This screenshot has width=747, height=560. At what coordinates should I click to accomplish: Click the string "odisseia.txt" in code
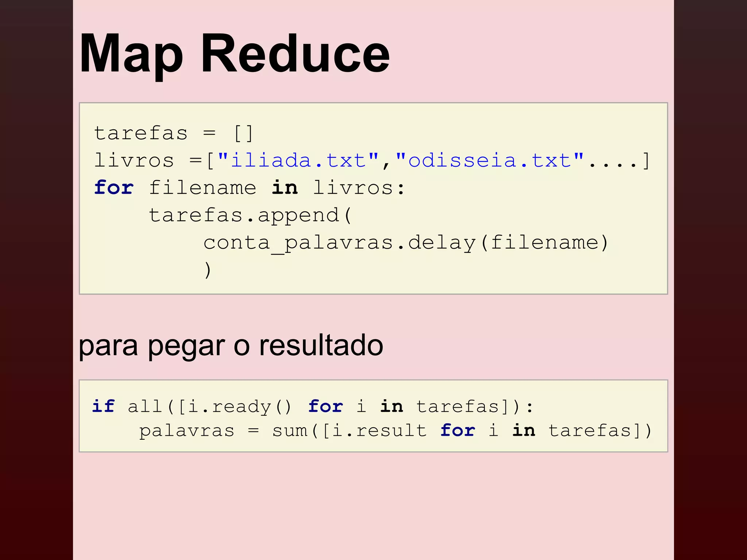coord(490,160)
